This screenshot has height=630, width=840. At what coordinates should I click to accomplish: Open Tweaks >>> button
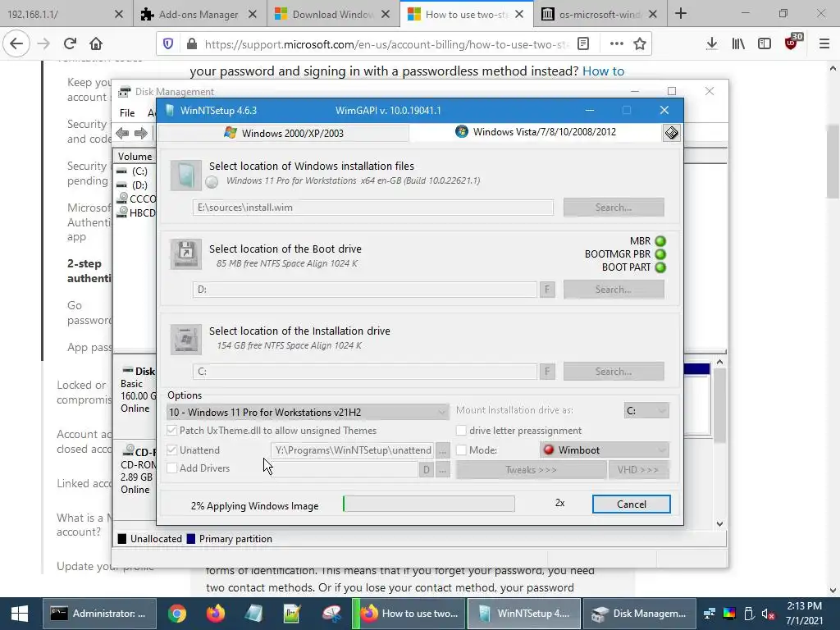531,470
